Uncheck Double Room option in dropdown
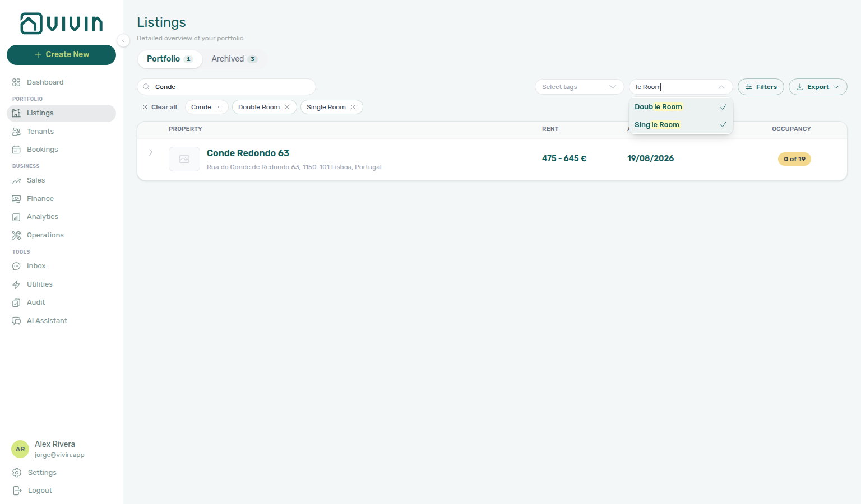The width and height of the screenshot is (861, 504). [681, 107]
